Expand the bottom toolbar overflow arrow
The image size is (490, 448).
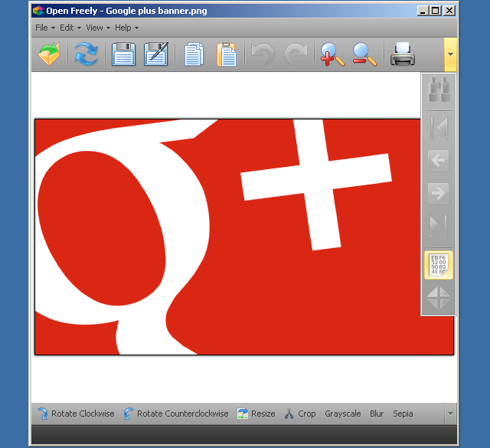(x=450, y=414)
